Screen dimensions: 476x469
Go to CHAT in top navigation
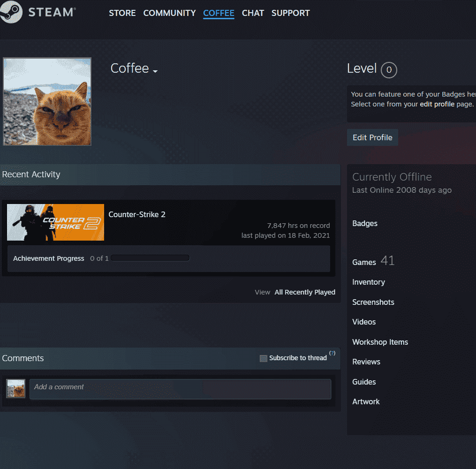253,13
